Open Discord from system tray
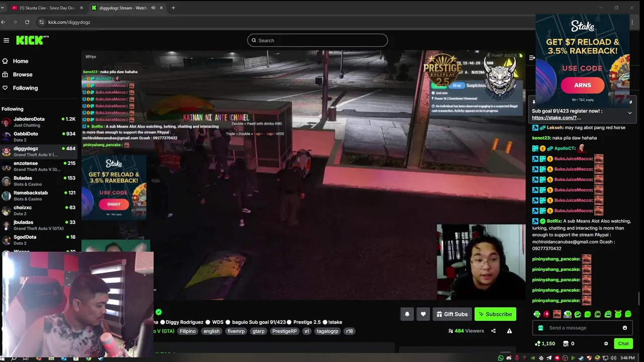This screenshot has width=644, height=362. [x=509, y=358]
